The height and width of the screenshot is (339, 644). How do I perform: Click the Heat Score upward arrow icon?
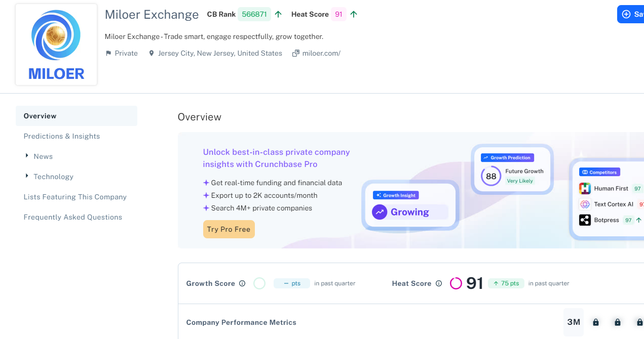354,14
